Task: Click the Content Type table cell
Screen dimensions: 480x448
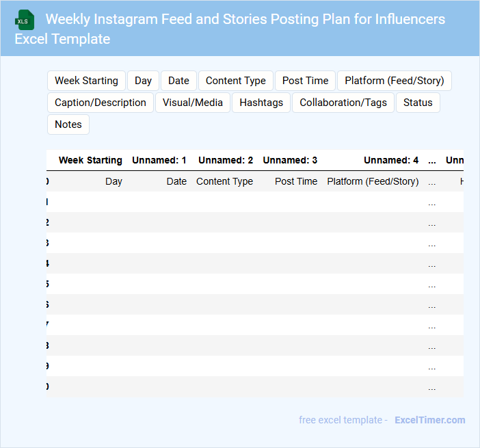Action: click(x=224, y=182)
